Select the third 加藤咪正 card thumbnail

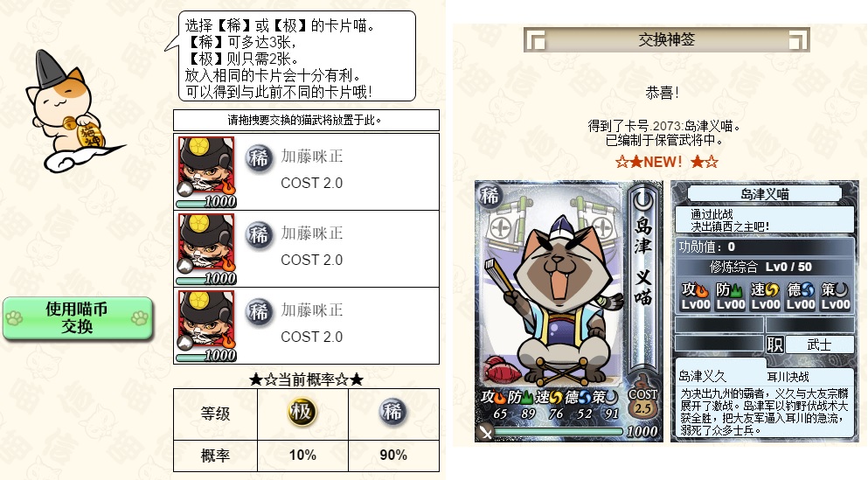206,325
